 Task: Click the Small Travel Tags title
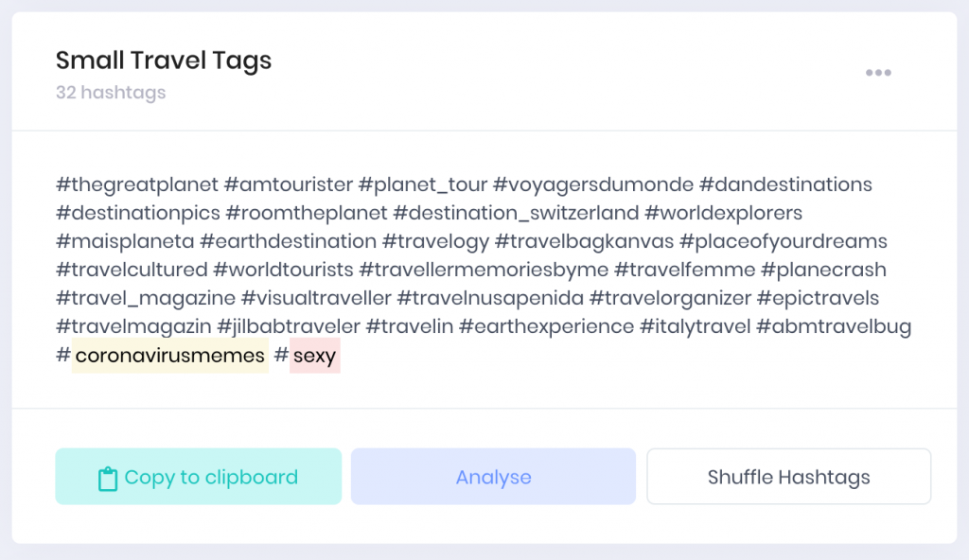click(164, 61)
